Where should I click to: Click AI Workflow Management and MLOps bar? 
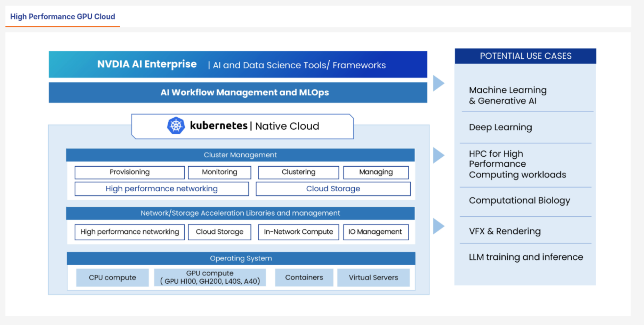[238, 92]
